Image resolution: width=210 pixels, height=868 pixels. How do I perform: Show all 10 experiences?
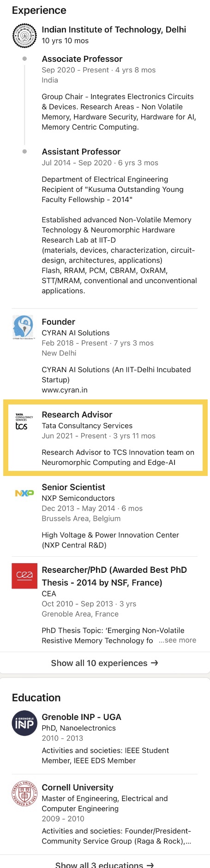pos(105,663)
